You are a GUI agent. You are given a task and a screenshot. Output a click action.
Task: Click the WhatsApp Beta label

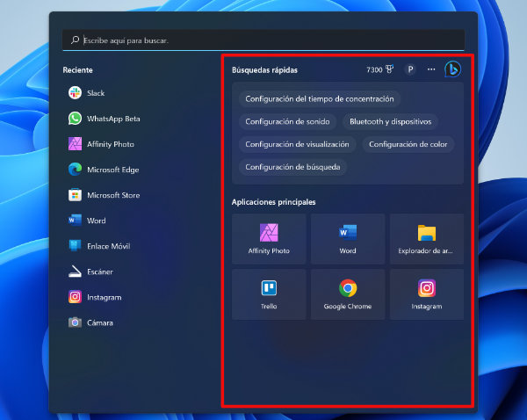click(x=113, y=119)
